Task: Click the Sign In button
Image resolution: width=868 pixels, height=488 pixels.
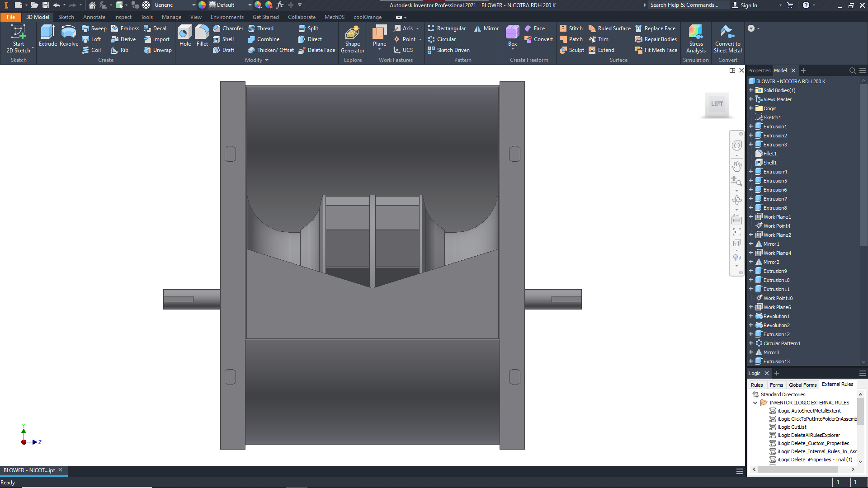Action: pos(749,5)
